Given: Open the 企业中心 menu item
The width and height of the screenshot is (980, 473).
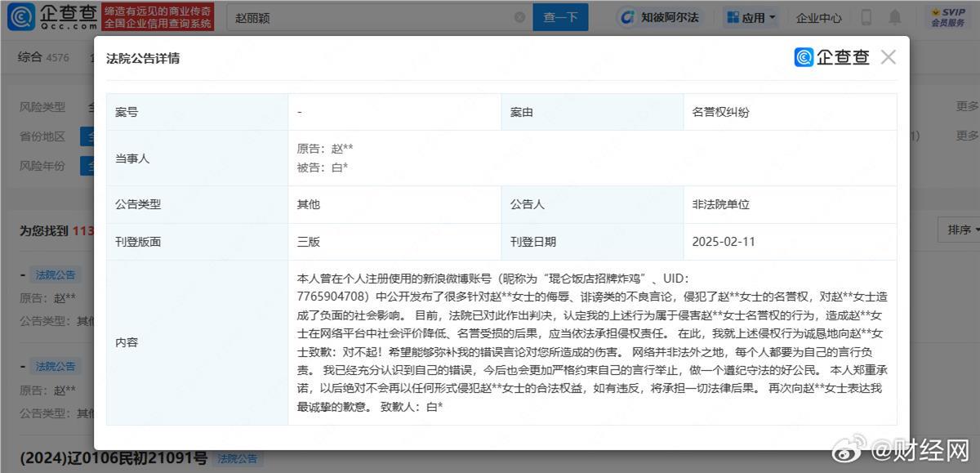Looking at the screenshot, I should pyautogui.click(x=818, y=17).
